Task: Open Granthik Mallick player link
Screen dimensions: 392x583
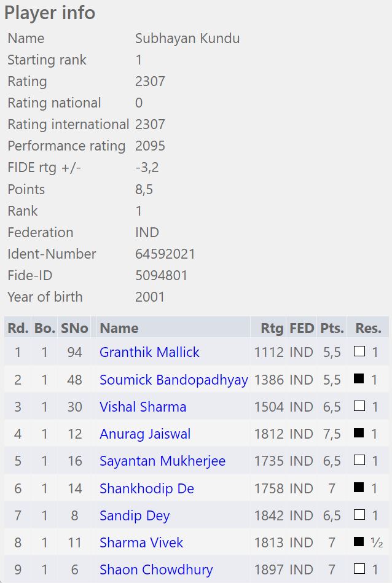Action: tap(149, 353)
